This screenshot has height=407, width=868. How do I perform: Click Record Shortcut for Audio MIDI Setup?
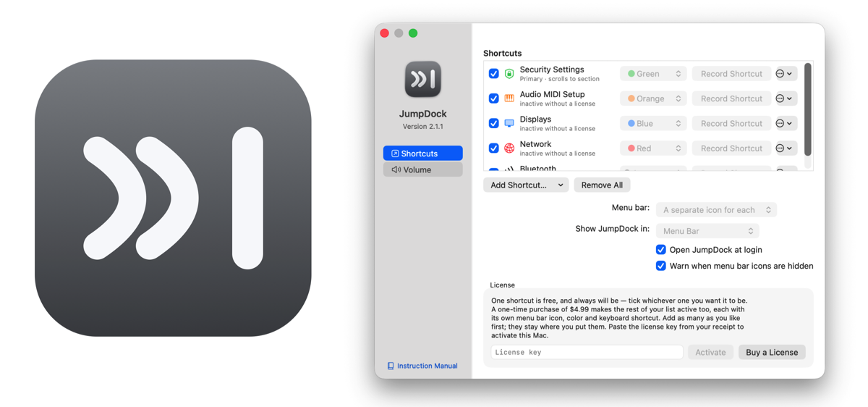(731, 98)
